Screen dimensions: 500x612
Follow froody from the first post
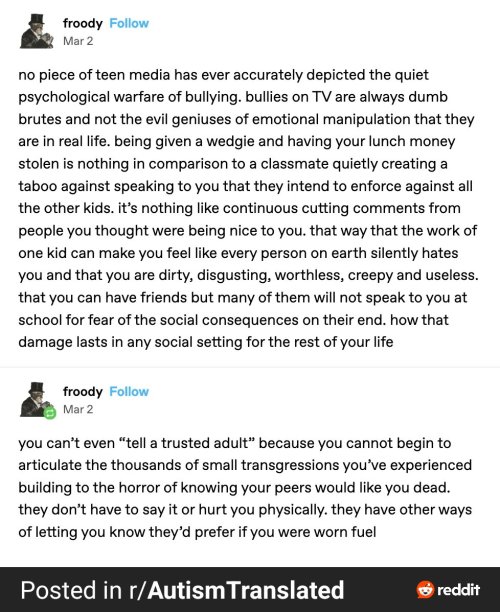[x=129, y=23]
